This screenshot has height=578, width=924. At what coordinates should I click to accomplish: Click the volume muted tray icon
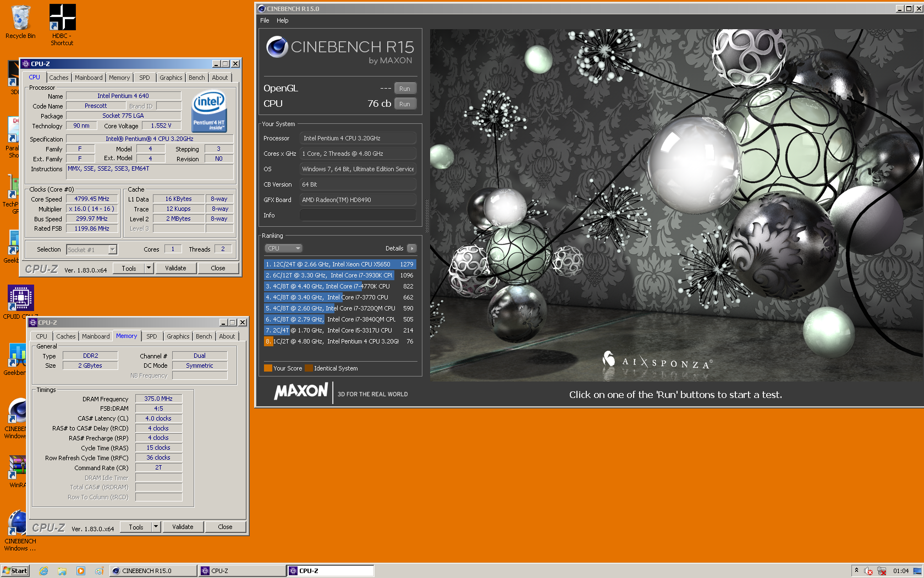tap(868, 571)
